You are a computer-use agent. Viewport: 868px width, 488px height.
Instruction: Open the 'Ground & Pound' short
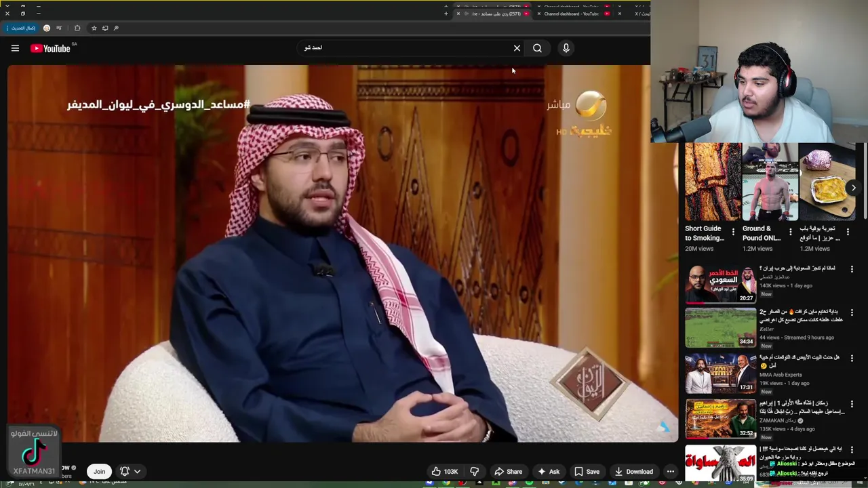pos(770,182)
